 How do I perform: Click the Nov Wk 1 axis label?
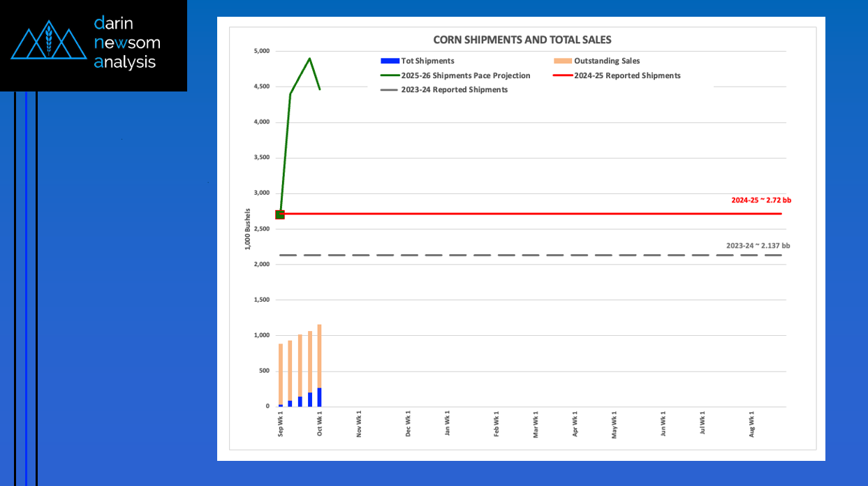pos(359,423)
